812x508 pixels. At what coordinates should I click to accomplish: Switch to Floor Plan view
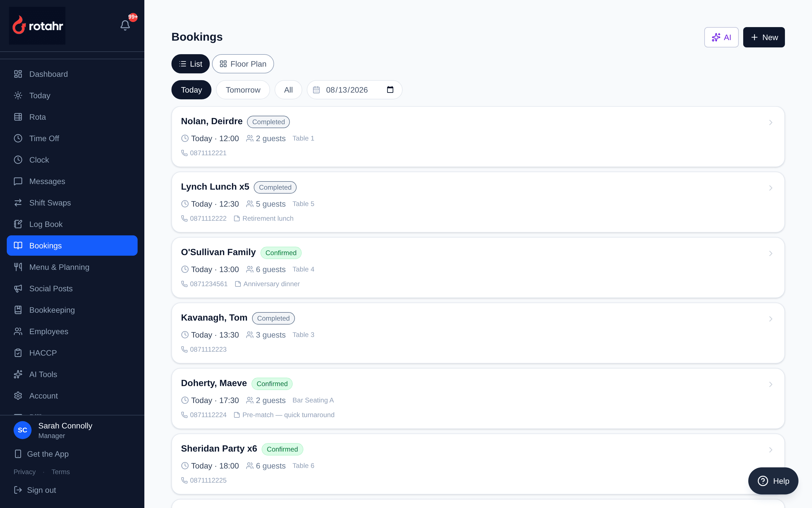tap(243, 64)
